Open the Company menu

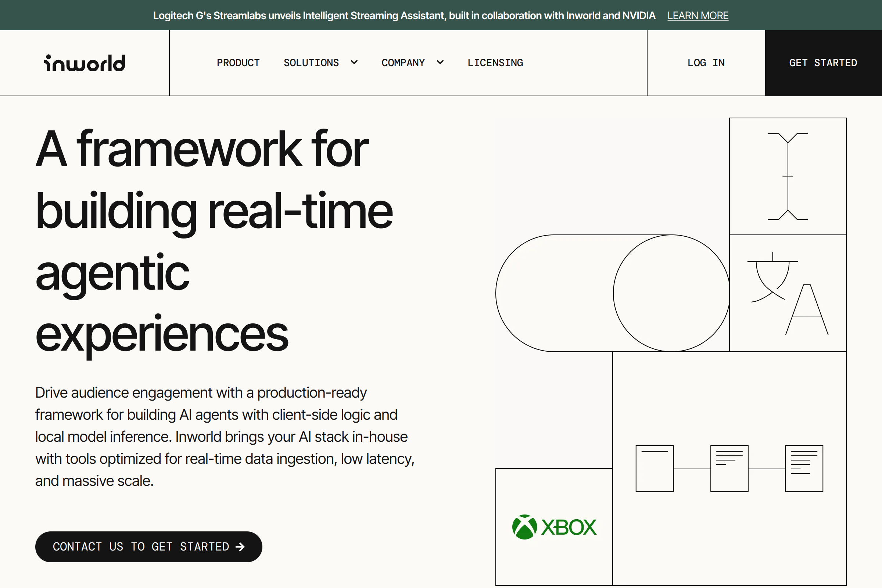click(x=403, y=62)
